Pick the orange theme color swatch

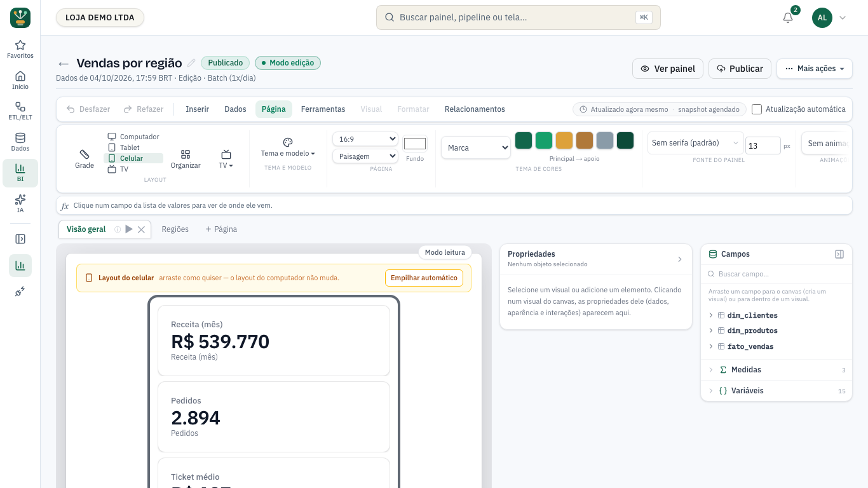[x=564, y=140]
